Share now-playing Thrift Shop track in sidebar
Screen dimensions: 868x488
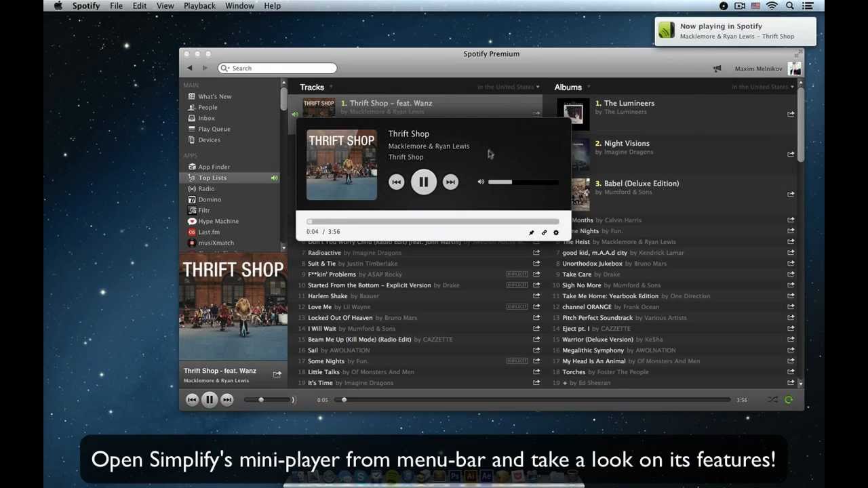pyautogui.click(x=277, y=374)
